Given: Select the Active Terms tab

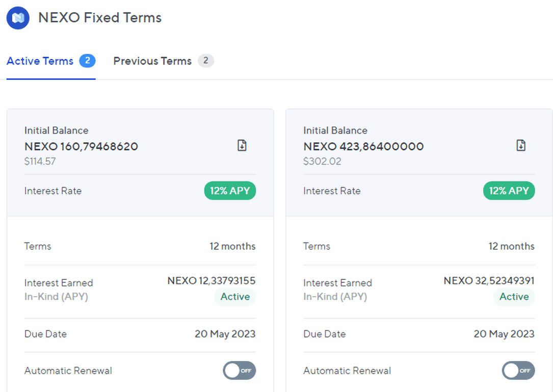Looking at the screenshot, I should click(x=40, y=61).
